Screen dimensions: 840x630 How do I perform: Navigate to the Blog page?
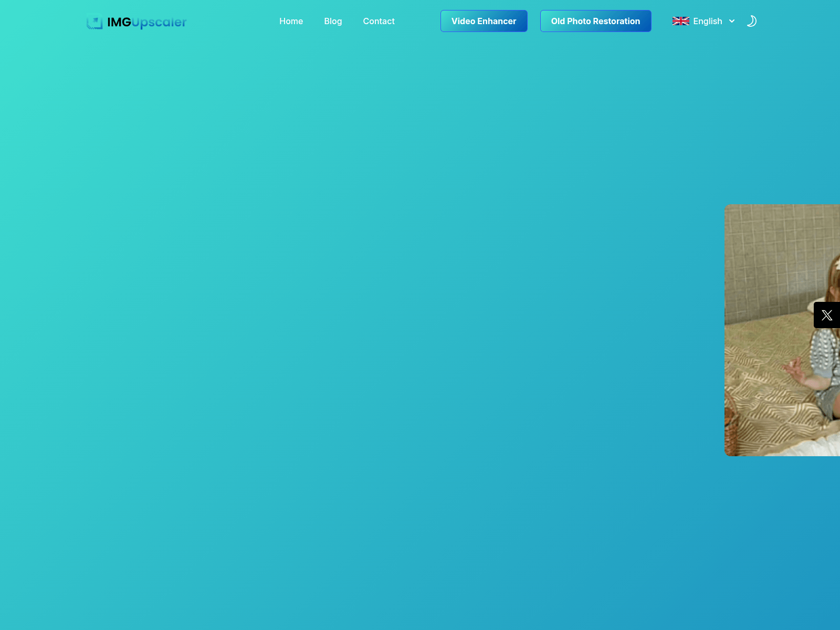pyautogui.click(x=333, y=21)
